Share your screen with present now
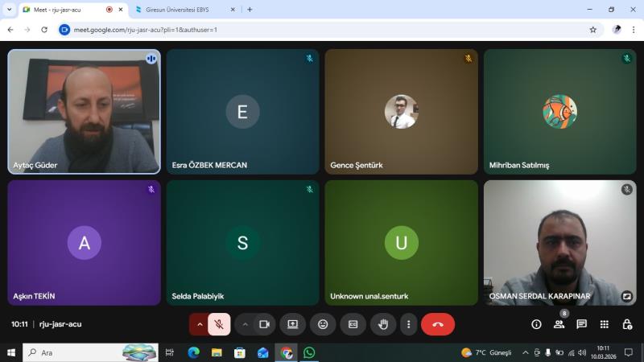This screenshot has width=644, height=362. pyautogui.click(x=292, y=324)
